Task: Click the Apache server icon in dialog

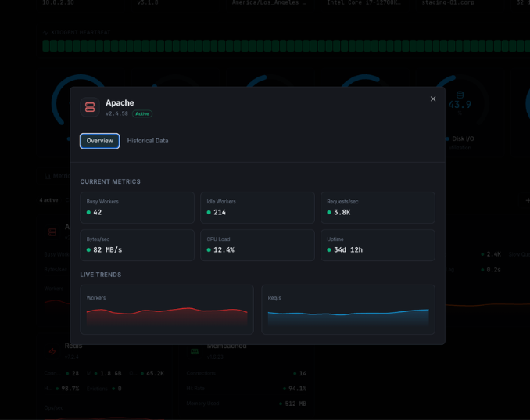Action: (90, 107)
